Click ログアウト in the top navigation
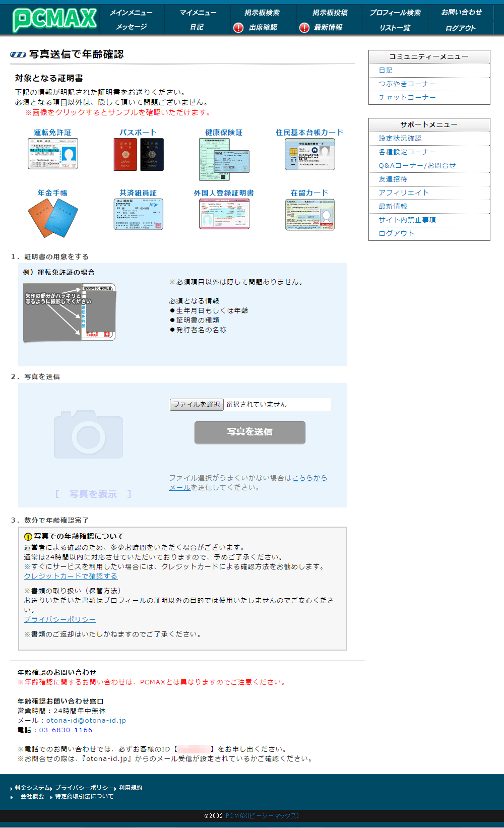Image resolution: width=504 pixels, height=828 pixels. pyautogui.click(x=460, y=28)
